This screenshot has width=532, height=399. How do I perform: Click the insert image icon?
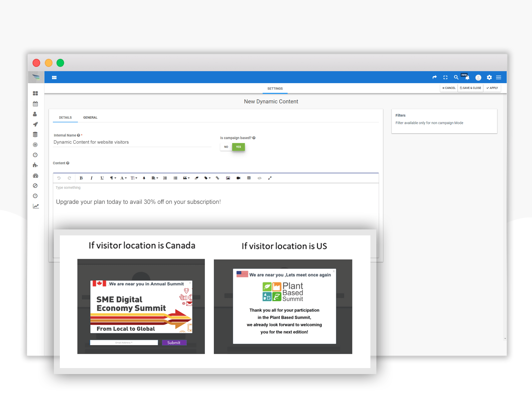[228, 178]
